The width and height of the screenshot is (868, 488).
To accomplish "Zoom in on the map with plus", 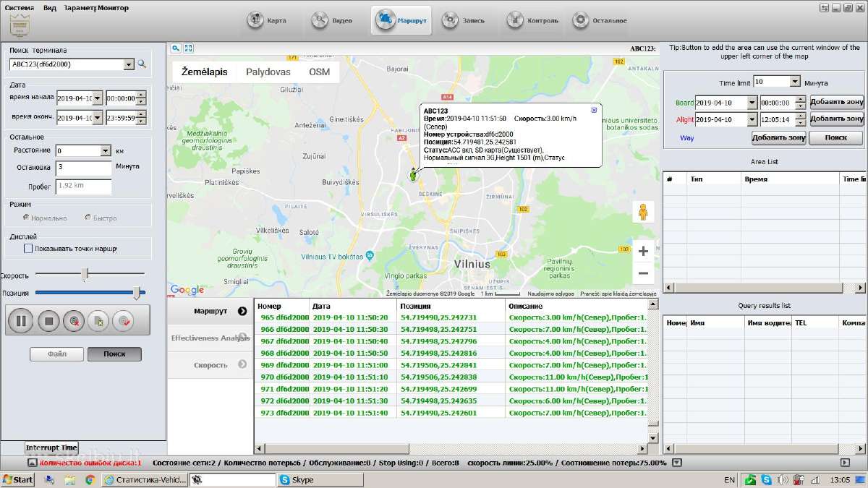I will point(643,252).
